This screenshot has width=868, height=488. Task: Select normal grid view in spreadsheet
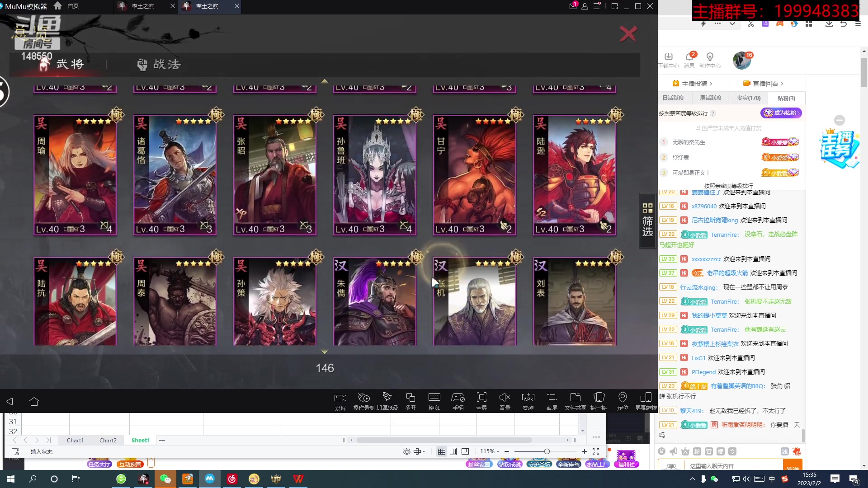coord(442,451)
